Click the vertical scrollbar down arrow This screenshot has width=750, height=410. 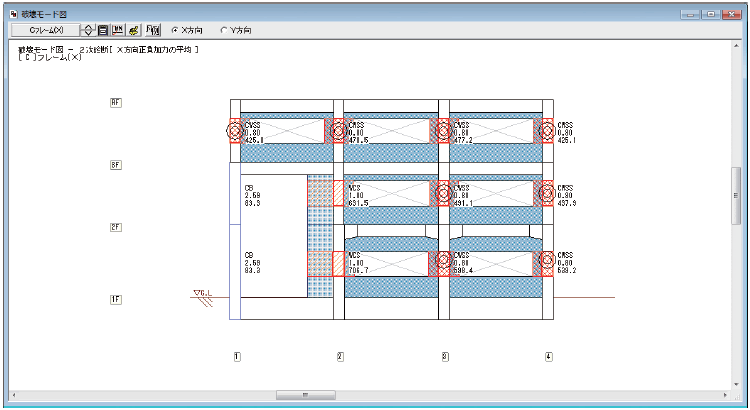(736, 384)
